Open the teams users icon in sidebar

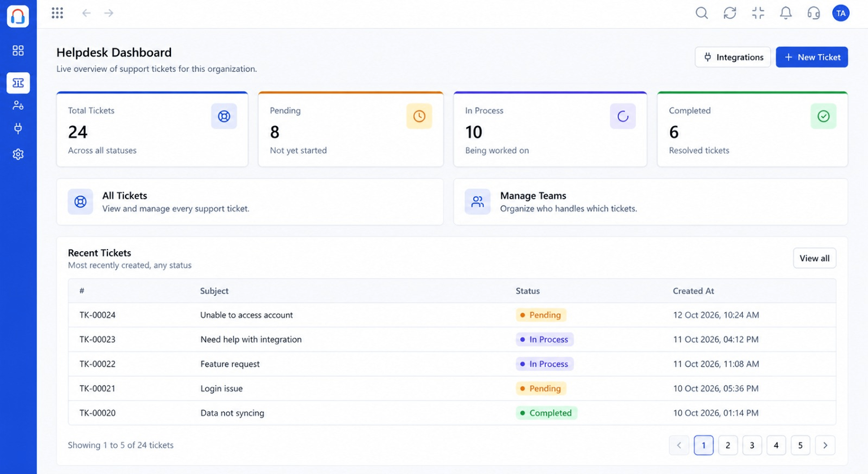click(x=18, y=105)
